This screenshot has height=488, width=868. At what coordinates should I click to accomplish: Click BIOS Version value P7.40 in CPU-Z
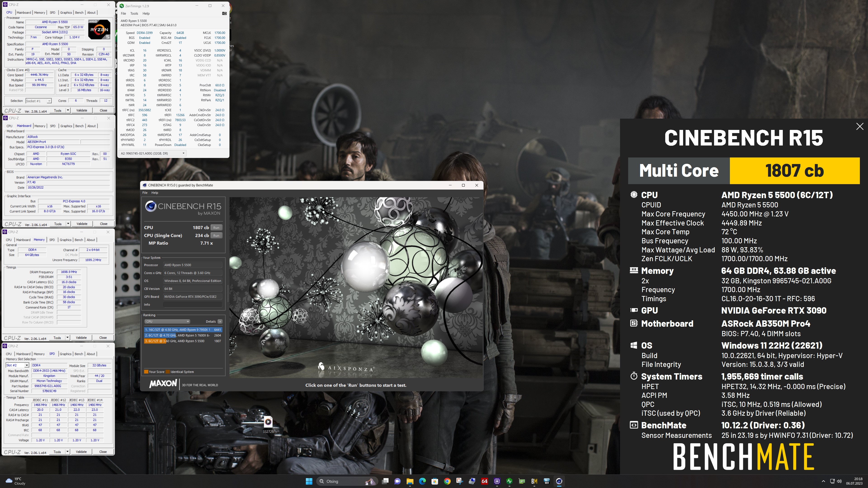68,182
